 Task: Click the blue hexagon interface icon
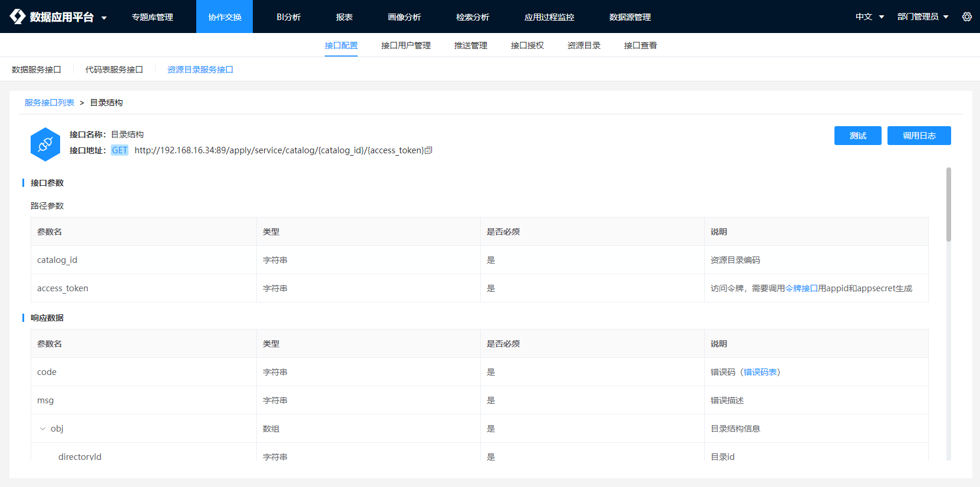pyautogui.click(x=45, y=144)
